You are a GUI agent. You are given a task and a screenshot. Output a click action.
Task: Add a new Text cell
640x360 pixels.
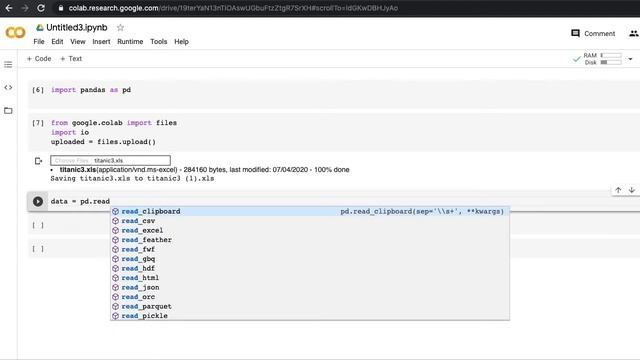point(71,59)
